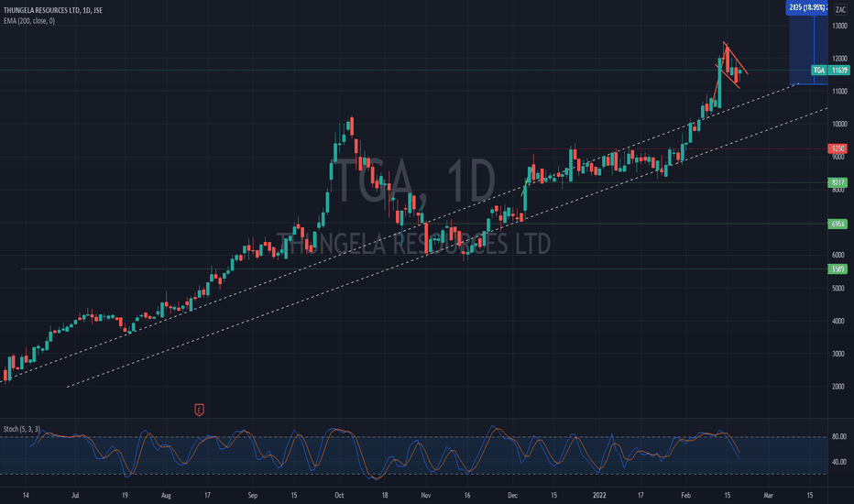Open the ZAC currency selector on price axis

840,10
